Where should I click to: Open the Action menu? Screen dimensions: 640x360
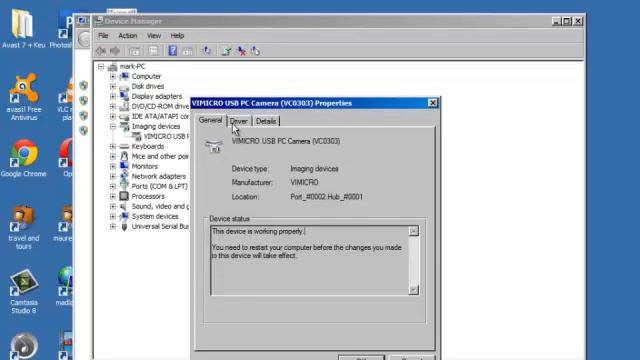(x=128, y=36)
